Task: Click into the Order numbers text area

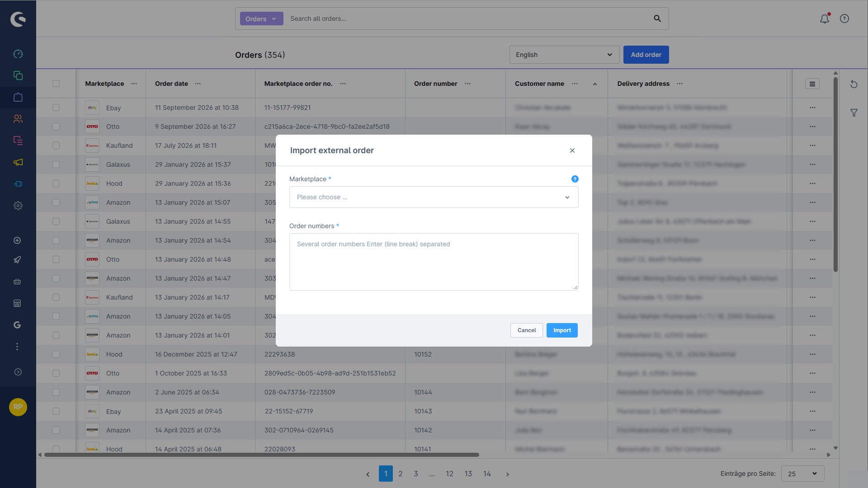Action: (x=434, y=262)
